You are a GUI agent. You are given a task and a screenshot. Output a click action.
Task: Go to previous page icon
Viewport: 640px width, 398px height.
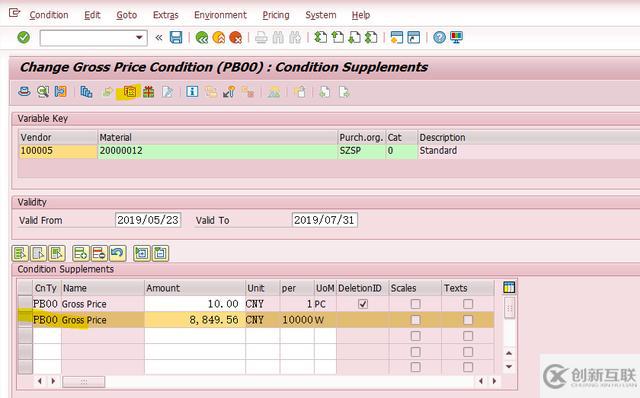(x=338, y=38)
